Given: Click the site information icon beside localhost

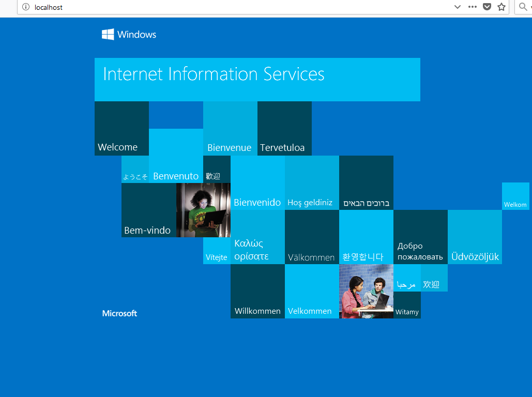Looking at the screenshot, I should (26, 7).
